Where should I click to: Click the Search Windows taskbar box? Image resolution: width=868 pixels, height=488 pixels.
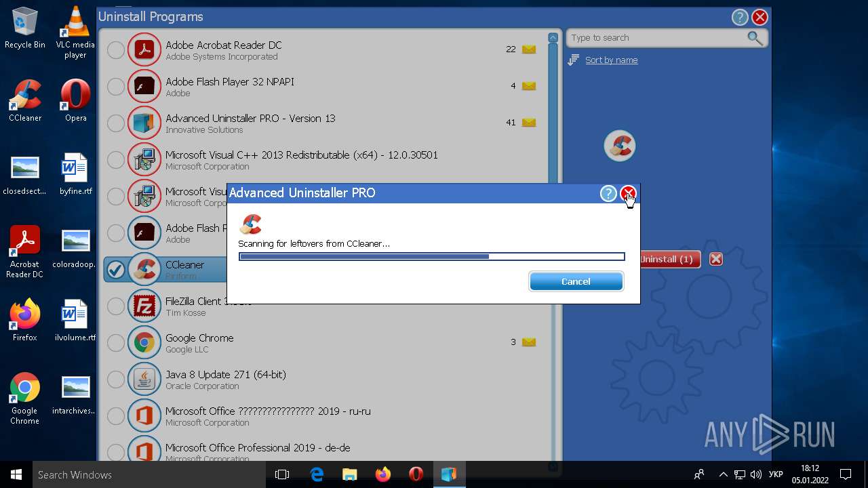(149, 474)
